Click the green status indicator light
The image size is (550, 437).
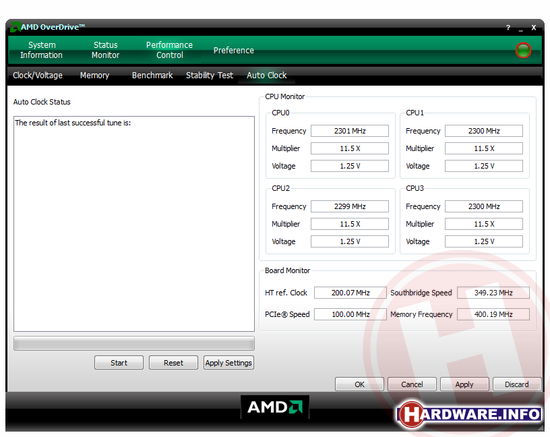click(x=523, y=51)
